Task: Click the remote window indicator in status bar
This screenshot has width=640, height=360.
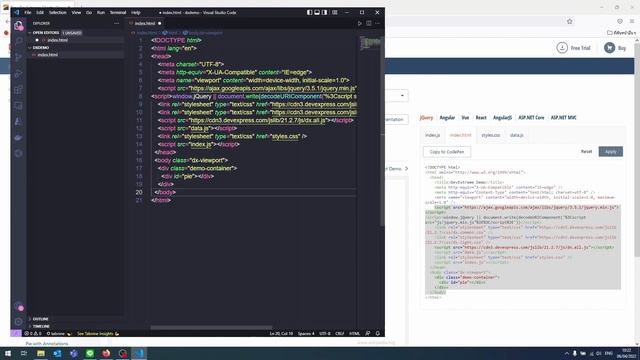Action: [x=16, y=333]
